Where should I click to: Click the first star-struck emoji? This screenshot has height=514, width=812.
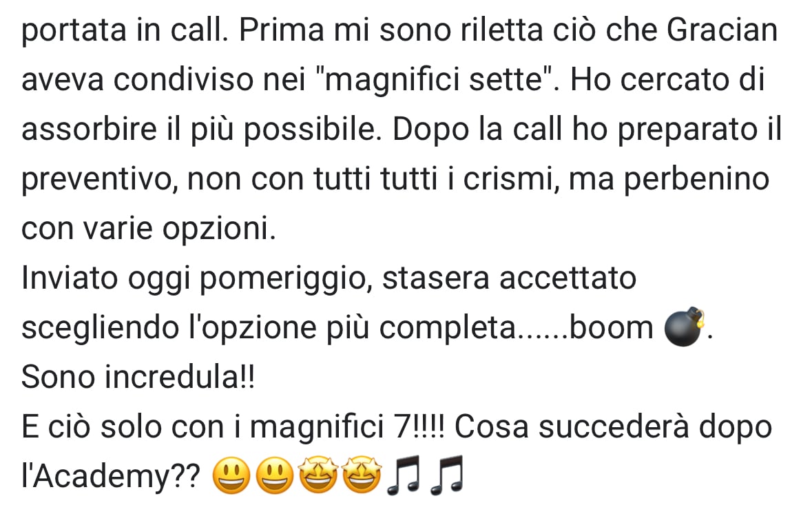pos(318,476)
